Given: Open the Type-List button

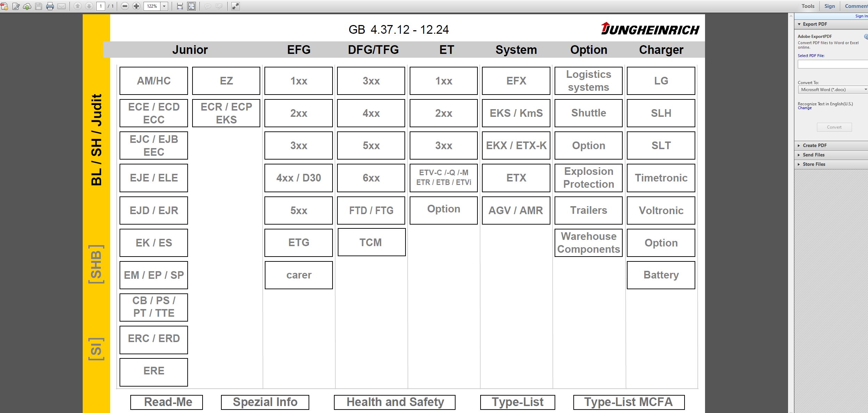Looking at the screenshot, I should (517, 402).
